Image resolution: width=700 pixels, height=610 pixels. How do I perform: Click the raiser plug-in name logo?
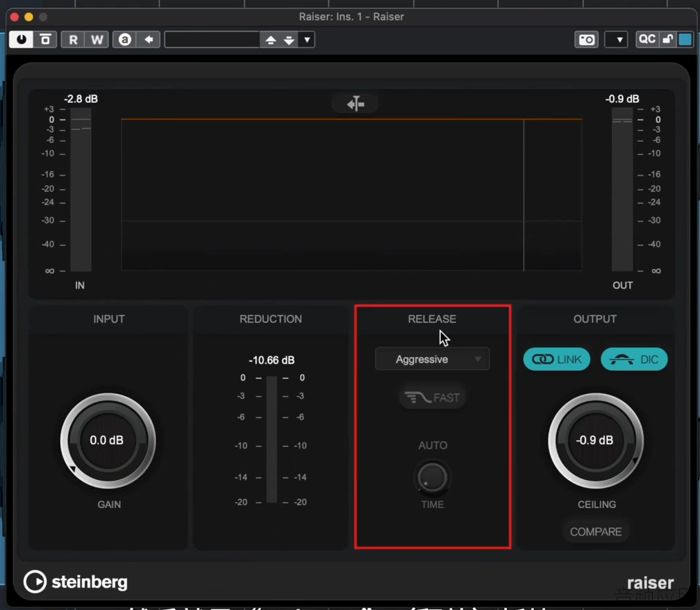coord(651,583)
